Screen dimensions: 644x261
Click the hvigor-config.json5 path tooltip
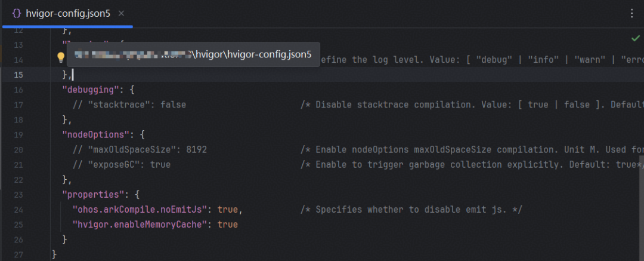pos(193,54)
